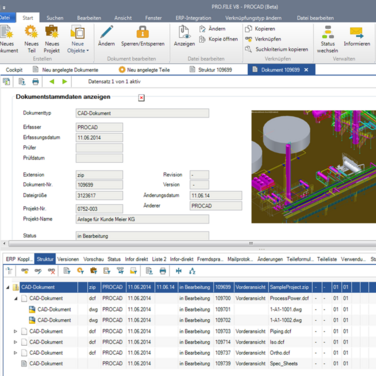Select row with 1-A1-1002.dwg
This screenshot has width=376, height=376.
[190, 320]
